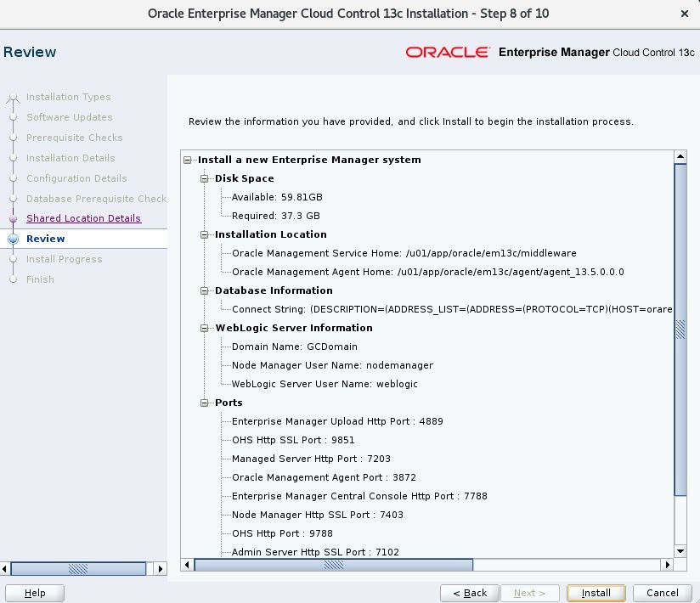Screen dimensions: 700x603
Task: Click the review tree scroll-up arrow
Action: click(680, 156)
